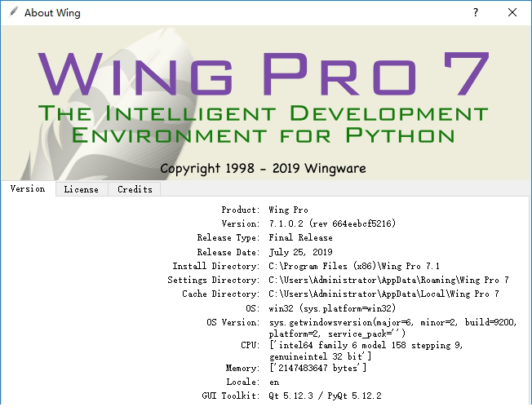Click the GUI Toolkit: label
This screenshot has height=420, width=532.
click(x=231, y=396)
